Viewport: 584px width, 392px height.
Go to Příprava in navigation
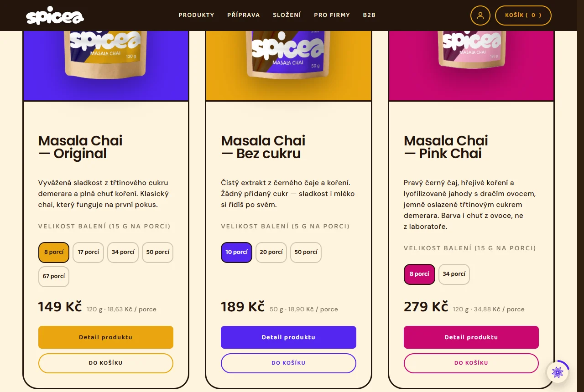(x=244, y=15)
